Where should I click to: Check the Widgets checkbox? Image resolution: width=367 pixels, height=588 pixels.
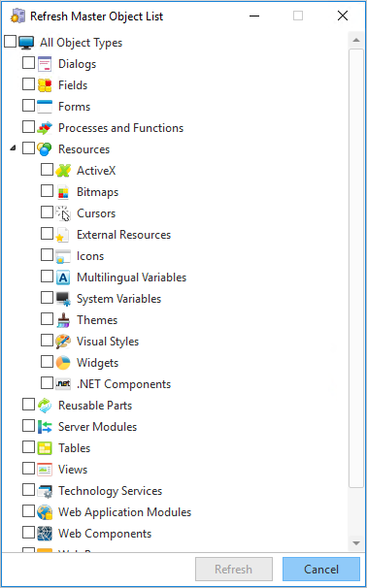click(47, 362)
